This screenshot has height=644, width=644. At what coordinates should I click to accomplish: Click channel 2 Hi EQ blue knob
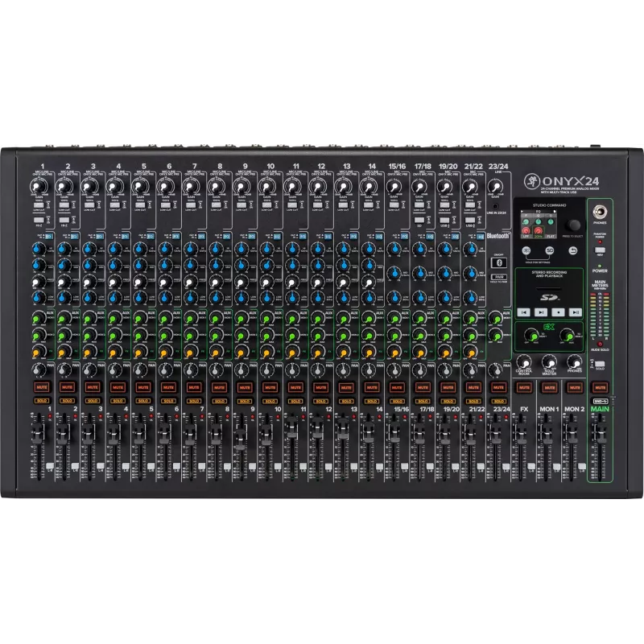(x=64, y=249)
